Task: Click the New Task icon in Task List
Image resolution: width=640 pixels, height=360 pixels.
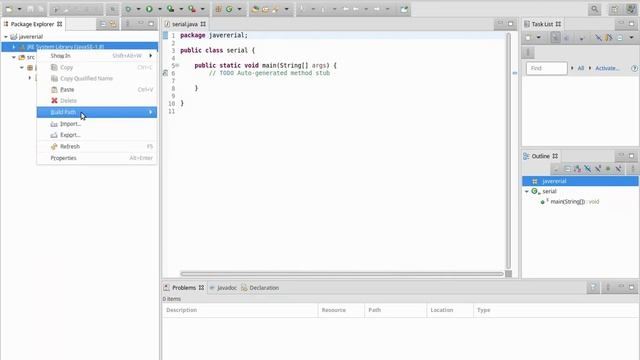Action: [528, 38]
